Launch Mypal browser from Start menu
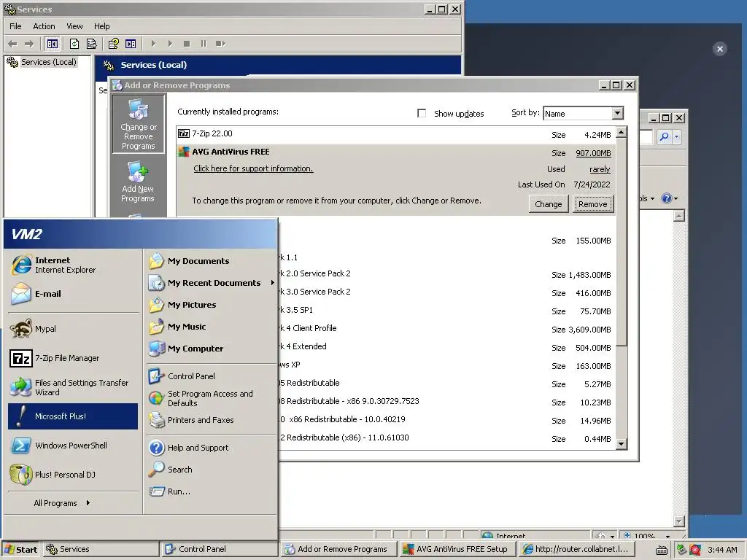747x560 pixels. (x=73, y=329)
